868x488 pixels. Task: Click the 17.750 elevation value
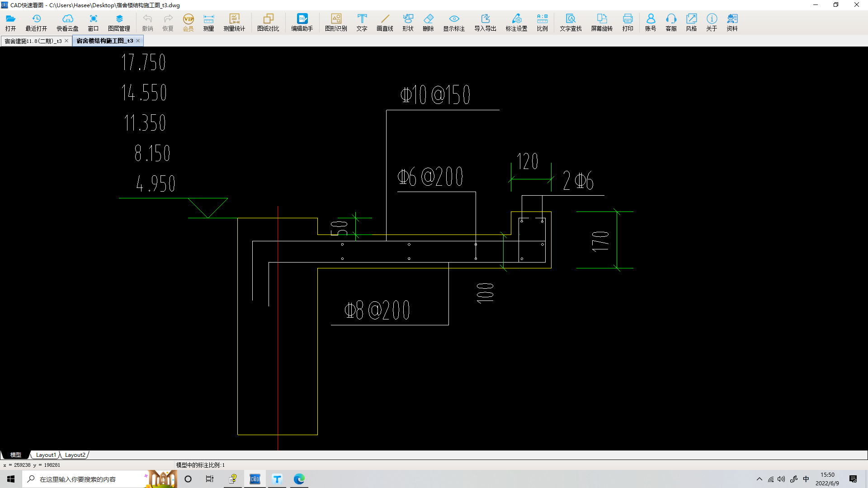click(144, 62)
